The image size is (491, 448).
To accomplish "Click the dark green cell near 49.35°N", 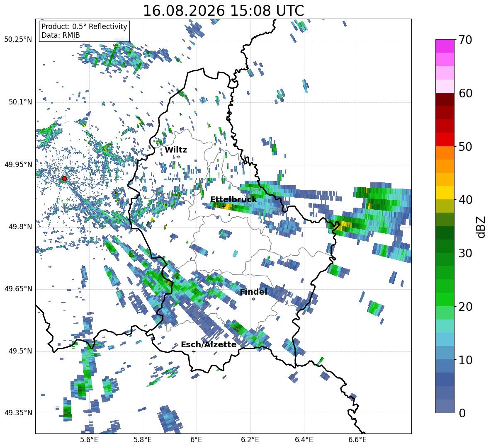I will pyautogui.click(x=67, y=411).
